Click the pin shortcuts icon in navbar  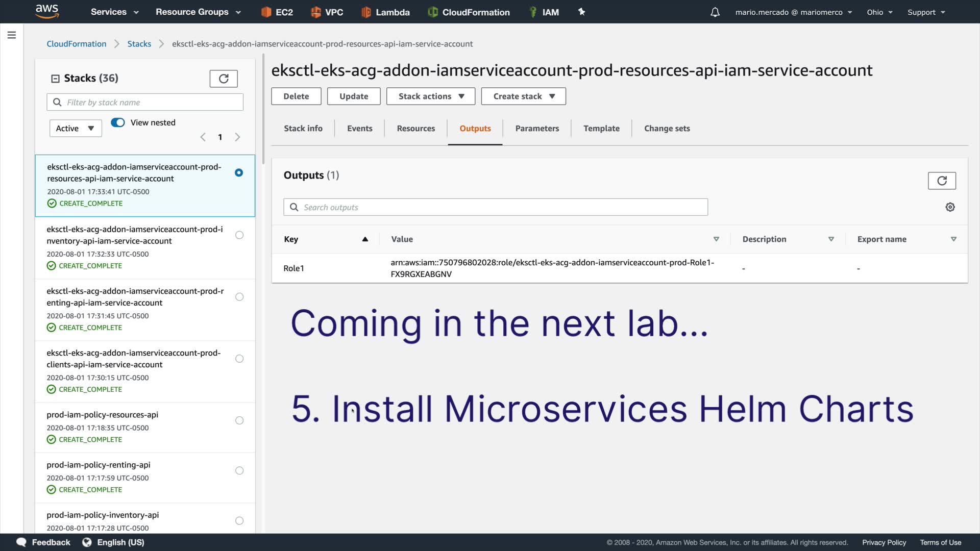click(581, 12)
